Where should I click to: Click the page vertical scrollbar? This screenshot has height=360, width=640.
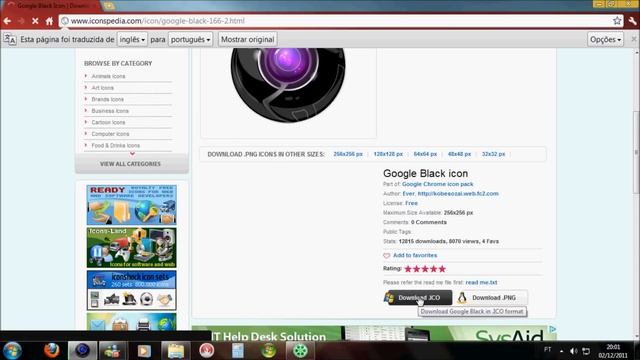coord(636,152)
